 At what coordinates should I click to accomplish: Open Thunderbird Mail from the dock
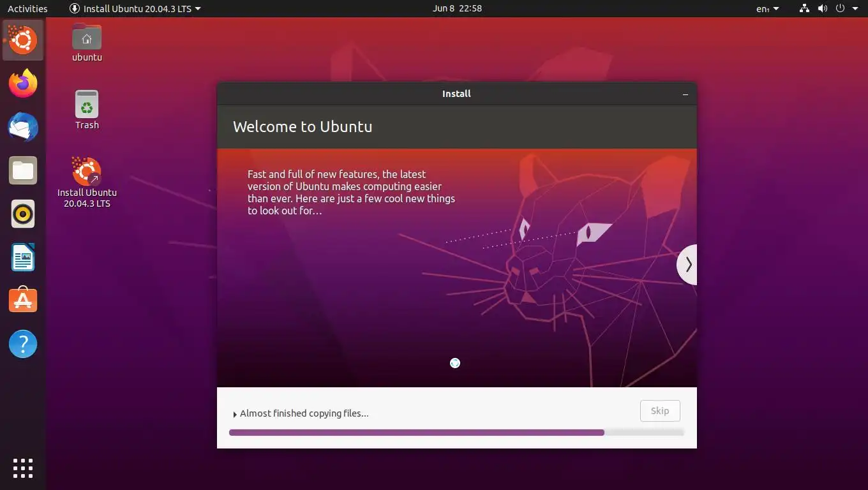coord(23,127)
